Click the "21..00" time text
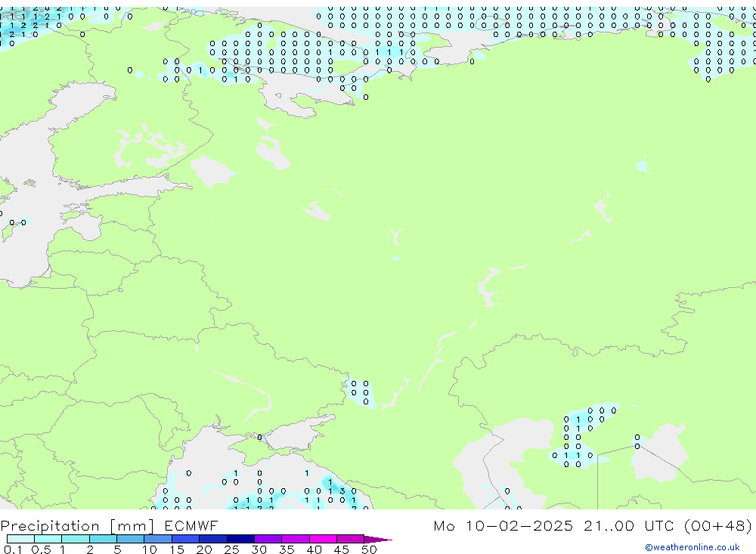This screenshot has width=756, height=554. point(609,525)
